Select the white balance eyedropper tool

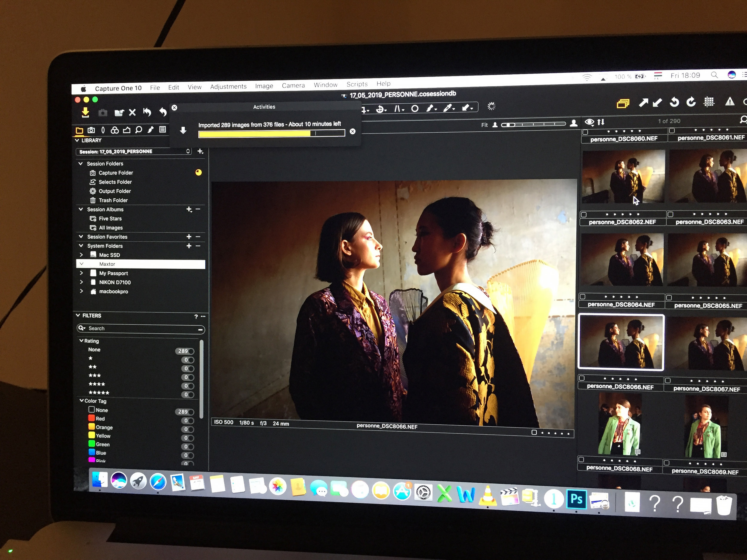click(x=449, y=108)
